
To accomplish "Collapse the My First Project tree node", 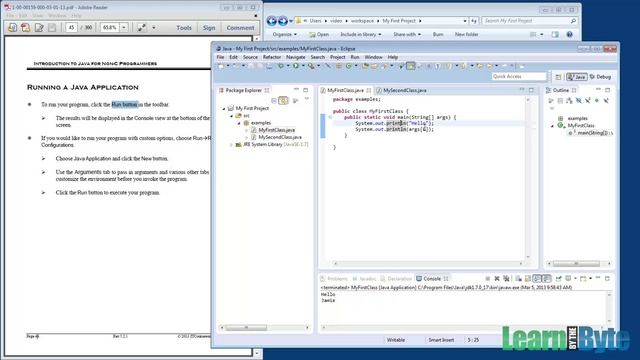I will click(x=224, y=109).
